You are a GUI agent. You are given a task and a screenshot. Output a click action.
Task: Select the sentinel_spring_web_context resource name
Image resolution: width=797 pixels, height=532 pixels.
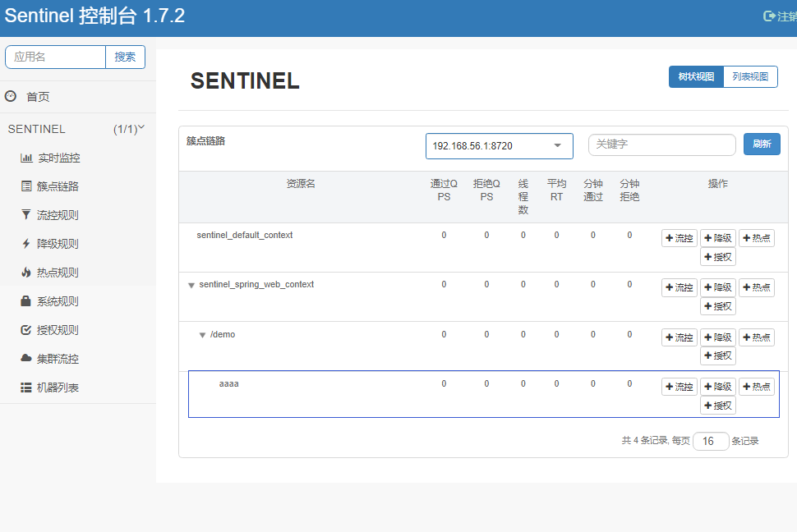point(256,284)
